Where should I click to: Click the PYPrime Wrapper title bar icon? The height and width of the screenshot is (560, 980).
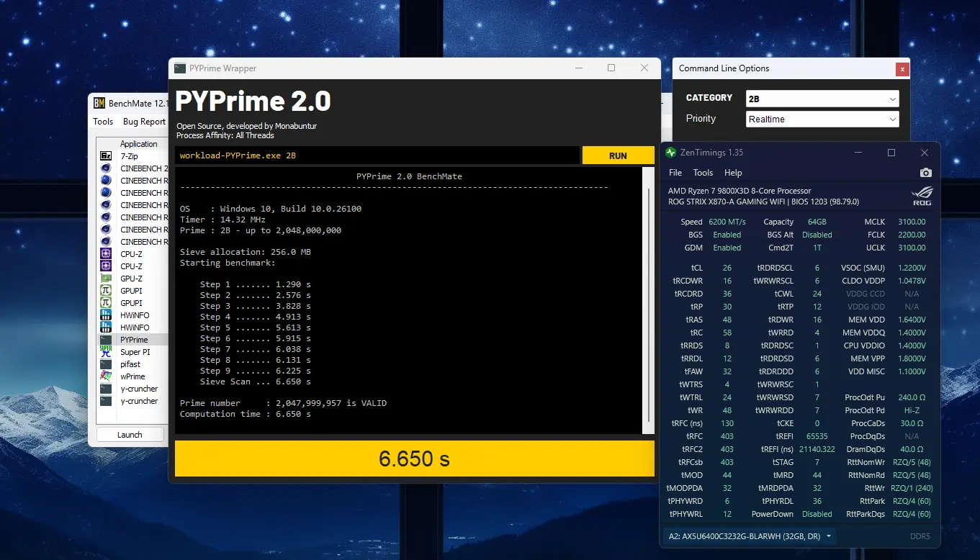click(x=181, y=68)
